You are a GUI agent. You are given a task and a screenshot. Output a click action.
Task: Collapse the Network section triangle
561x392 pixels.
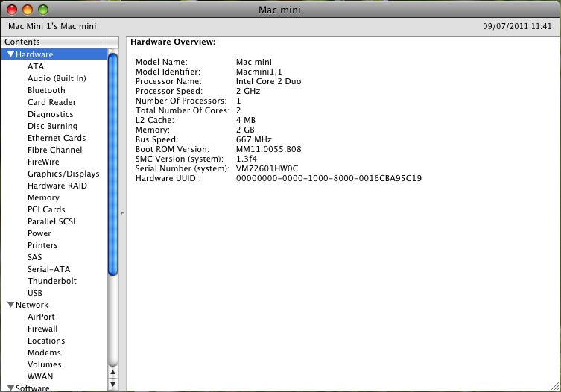[x=10, y=305]
